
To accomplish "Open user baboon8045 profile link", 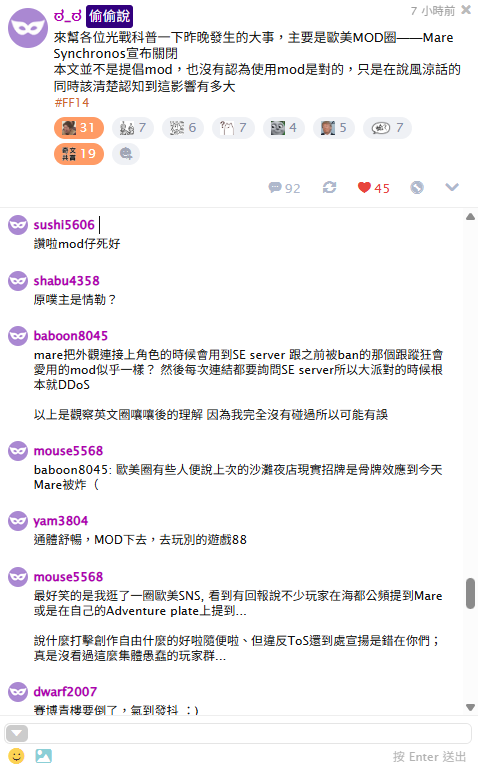I will pyautogui.click(x=71, y=336).
